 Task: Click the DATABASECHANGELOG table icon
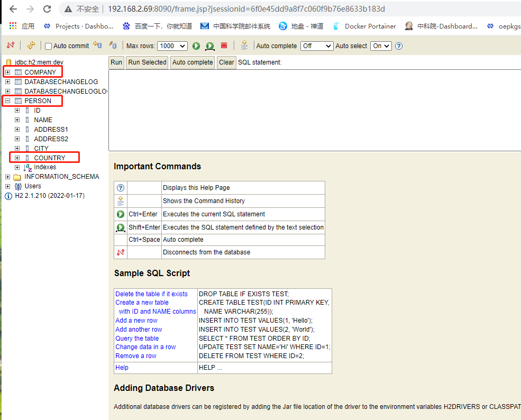click(x=19, y=82)
